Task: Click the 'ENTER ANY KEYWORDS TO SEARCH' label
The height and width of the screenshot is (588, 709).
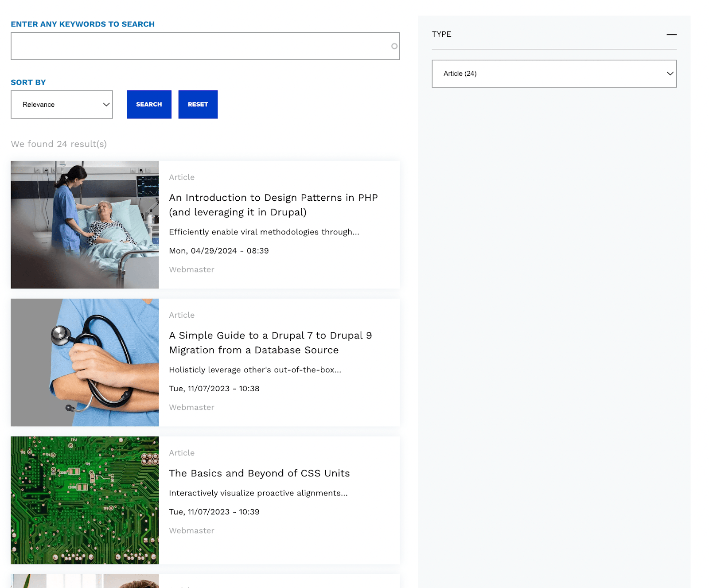Action: [x=83, y=24]
